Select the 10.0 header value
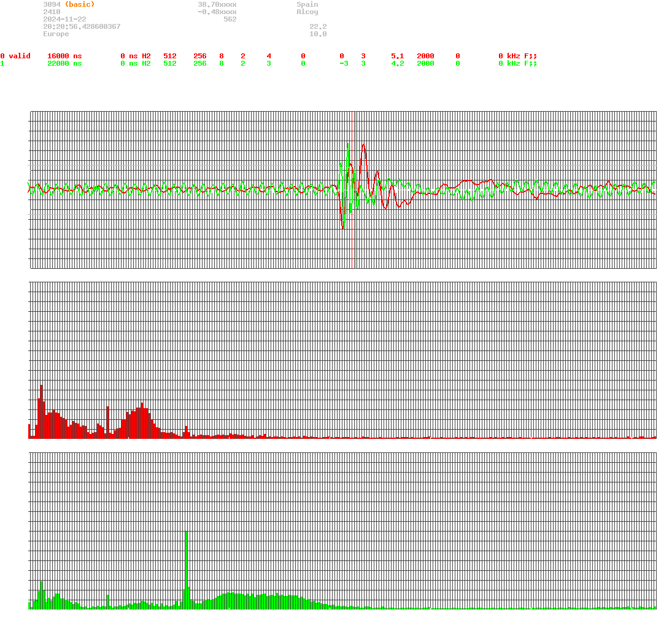This screenshot has height=623, width=672. point(318,34)
